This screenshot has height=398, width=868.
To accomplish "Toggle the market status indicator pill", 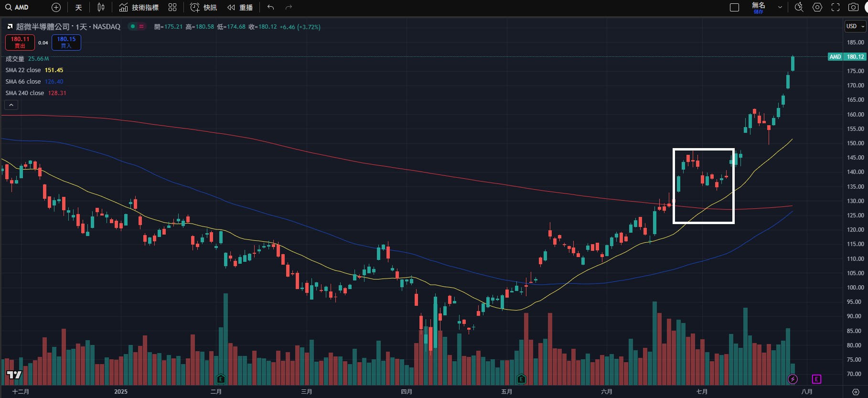I will [137, 26].
